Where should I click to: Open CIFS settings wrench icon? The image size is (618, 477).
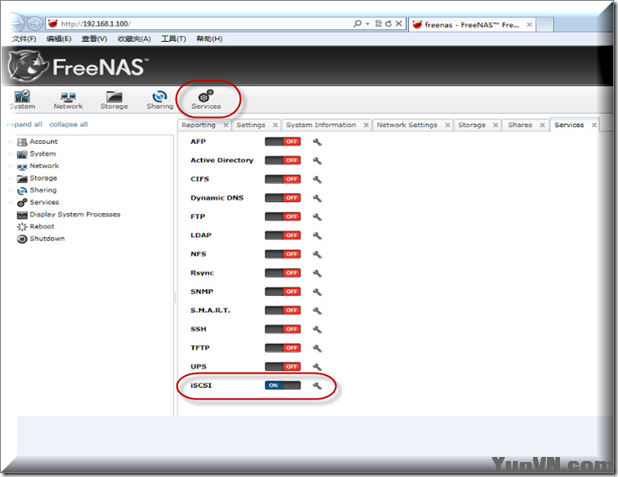317,179
